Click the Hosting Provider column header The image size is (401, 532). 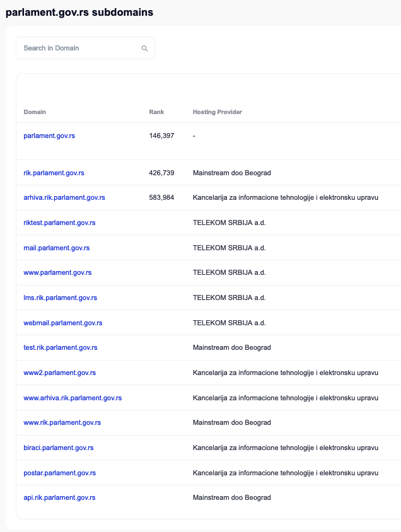click(x=217, y=112)
